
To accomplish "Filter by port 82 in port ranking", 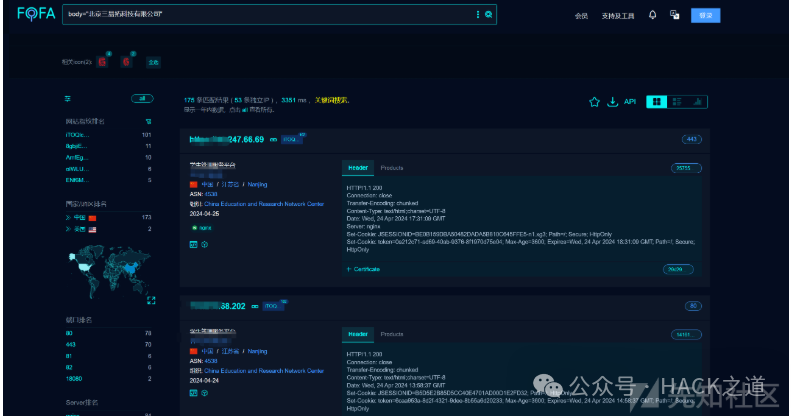I will click(69, 368).
